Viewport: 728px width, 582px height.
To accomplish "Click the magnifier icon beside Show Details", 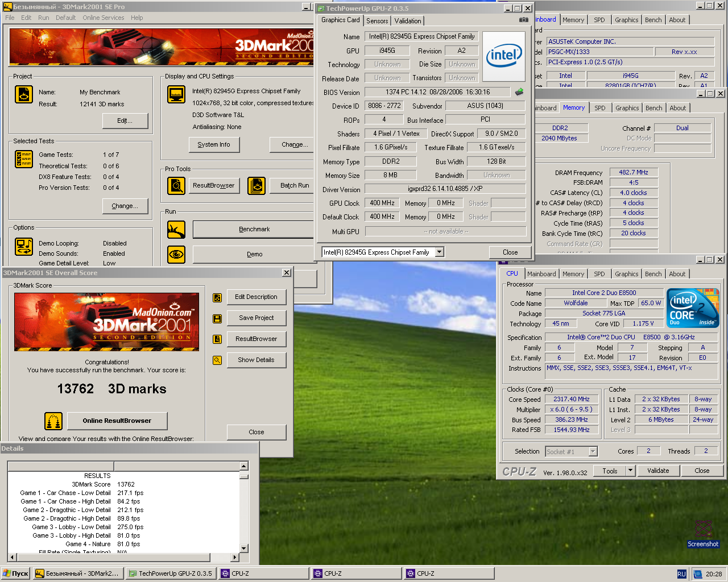I will pos(217,360).
